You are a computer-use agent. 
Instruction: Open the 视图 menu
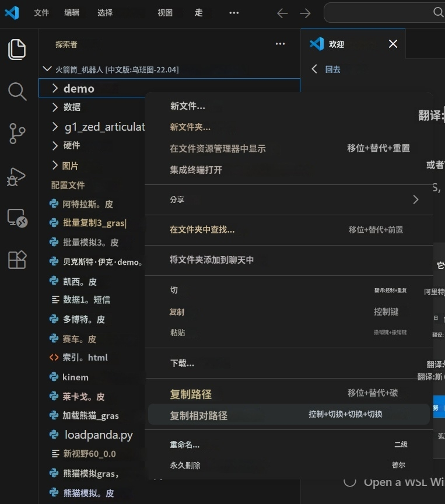(165, 13)
